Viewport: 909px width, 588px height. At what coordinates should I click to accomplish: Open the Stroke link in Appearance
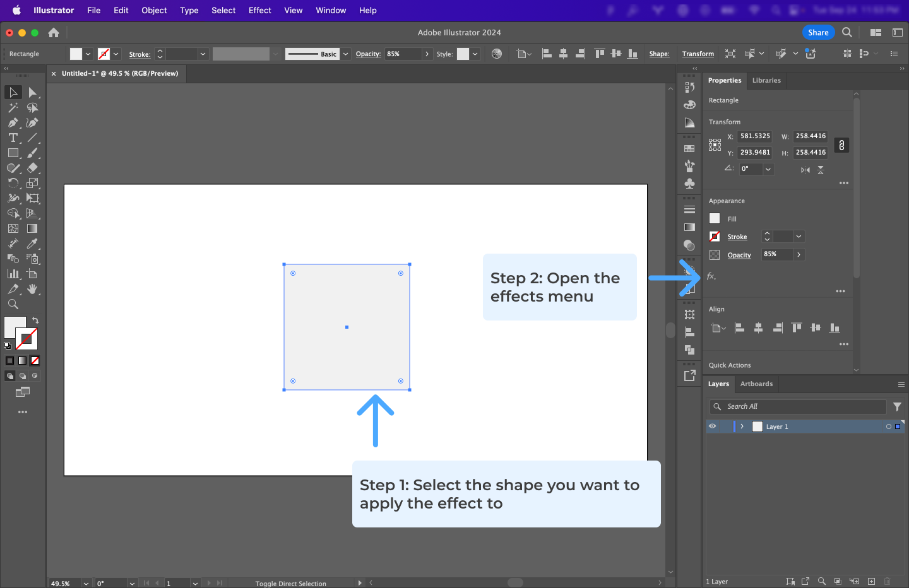tap(737, 237)
